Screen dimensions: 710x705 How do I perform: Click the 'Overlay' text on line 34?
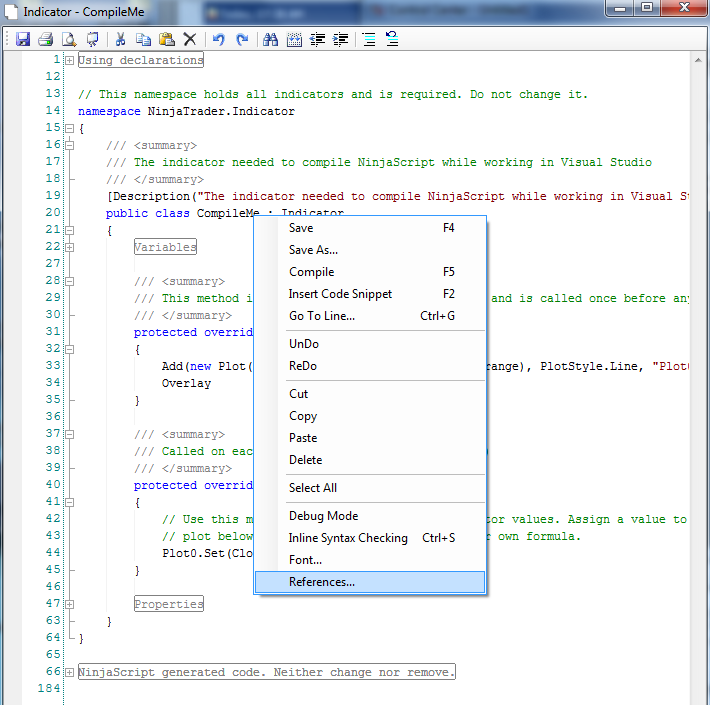[186, 384]
